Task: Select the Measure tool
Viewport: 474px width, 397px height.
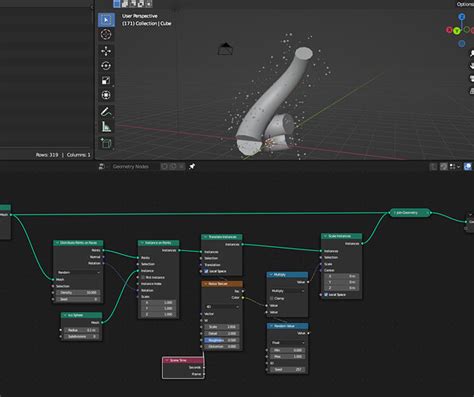Action: (106, 126)
